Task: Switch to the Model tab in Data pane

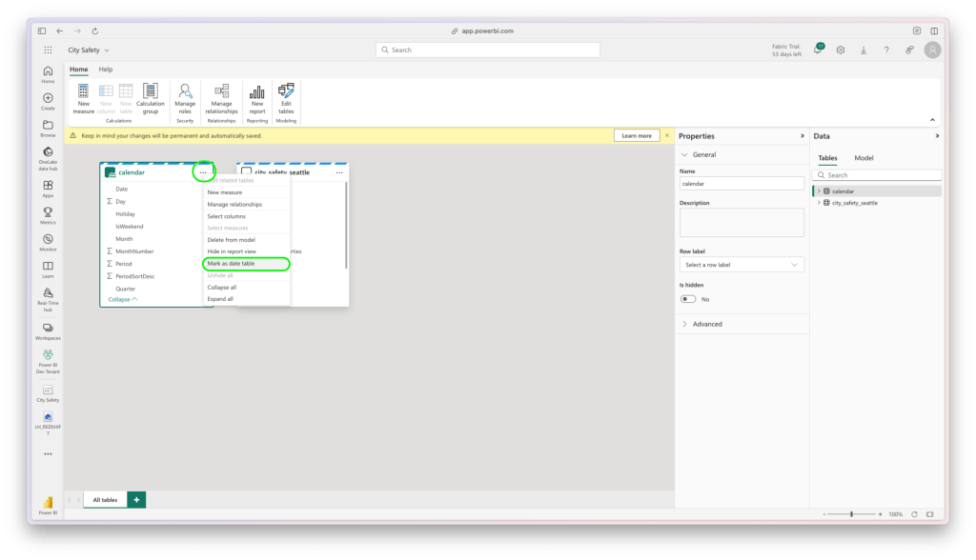Action: point(864,158)
